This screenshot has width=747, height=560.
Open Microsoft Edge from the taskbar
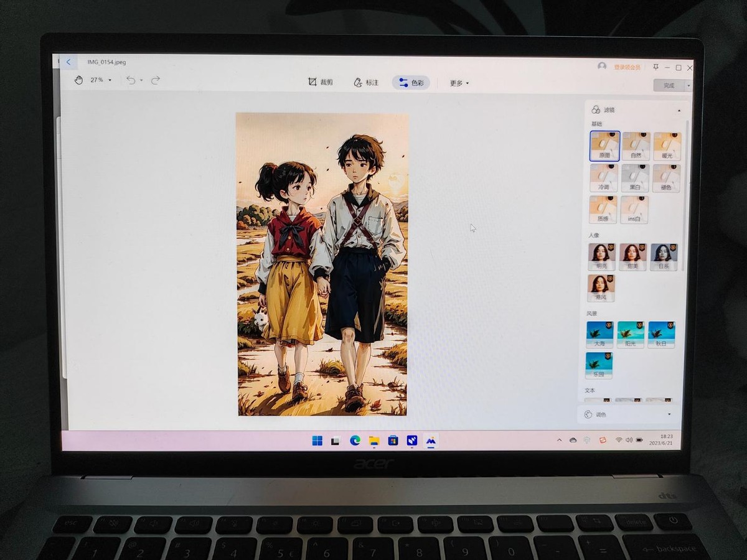point(354,441)
